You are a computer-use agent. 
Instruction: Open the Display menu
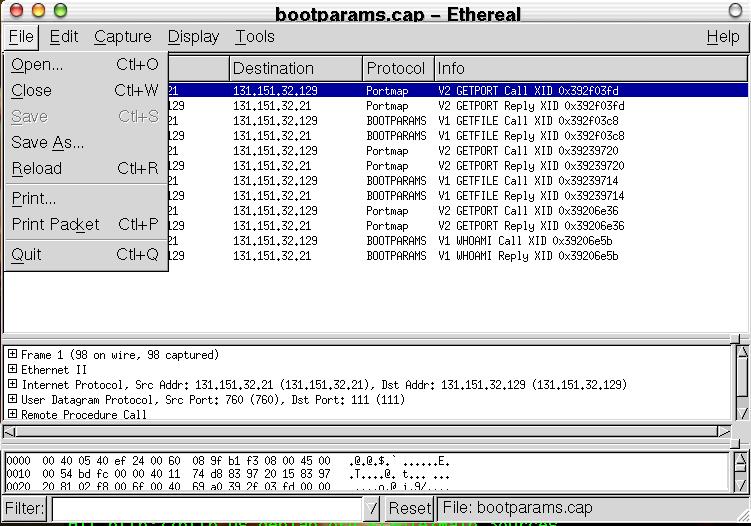193,37
